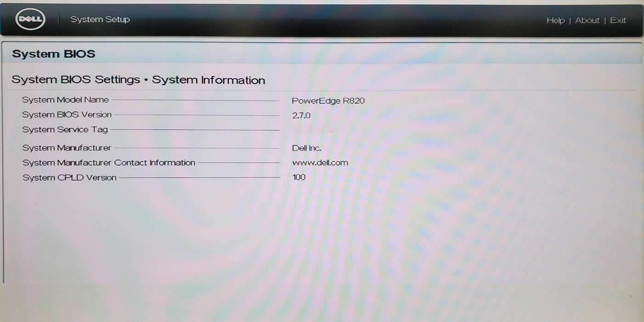644x322 pixels.
Task: Click the Dell Inc. manufacturer value
Action: tap(306, 148)
